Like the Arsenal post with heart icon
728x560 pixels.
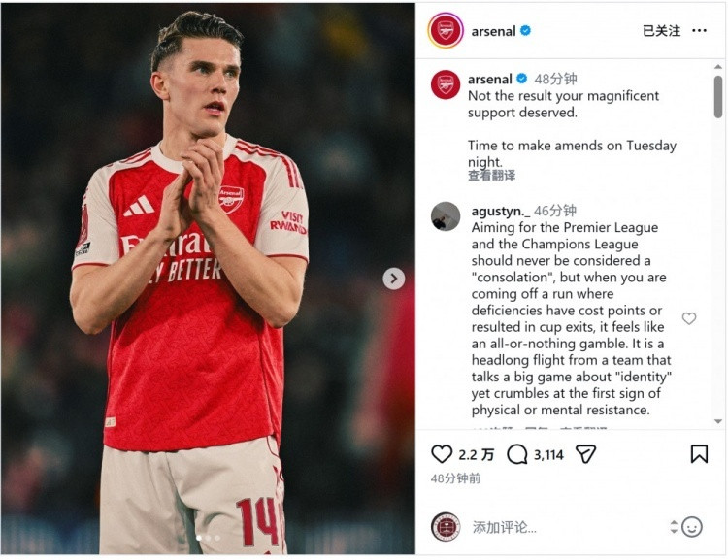442,454
